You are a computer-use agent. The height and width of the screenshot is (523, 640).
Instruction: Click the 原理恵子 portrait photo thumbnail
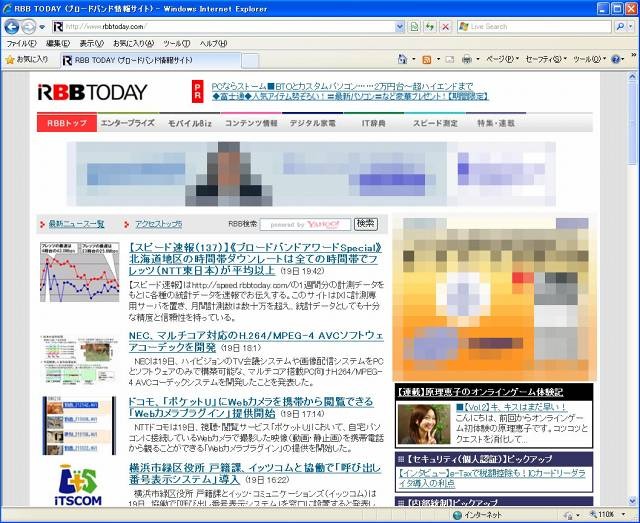(424, 424)
